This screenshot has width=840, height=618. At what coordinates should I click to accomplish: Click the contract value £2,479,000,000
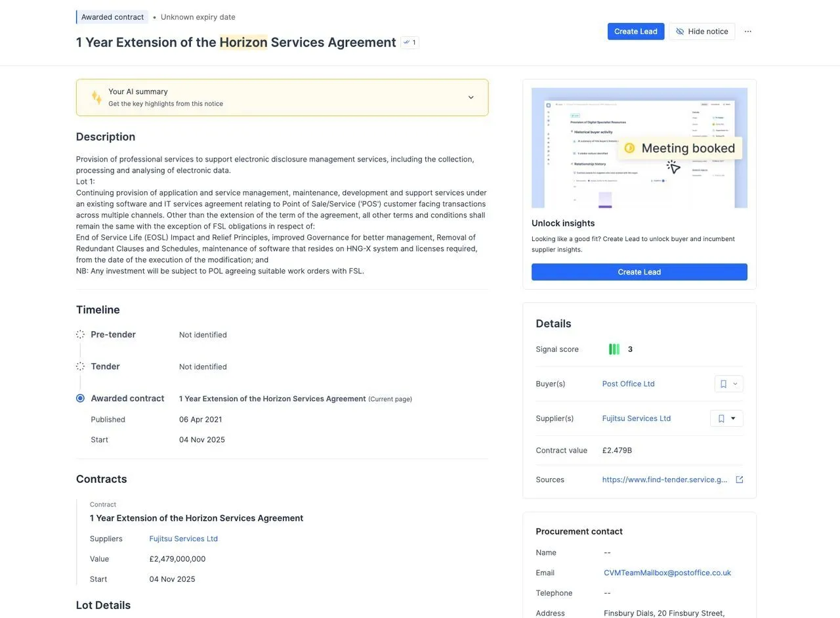[177, 559]
